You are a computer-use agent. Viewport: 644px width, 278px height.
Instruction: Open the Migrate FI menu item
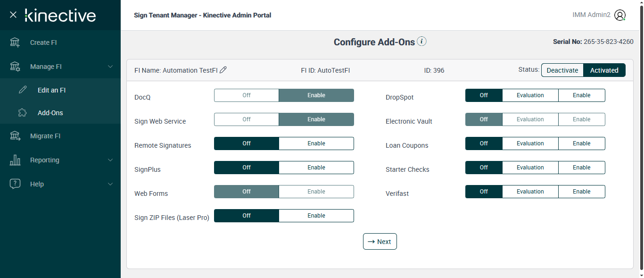click(x=45, y=136)
